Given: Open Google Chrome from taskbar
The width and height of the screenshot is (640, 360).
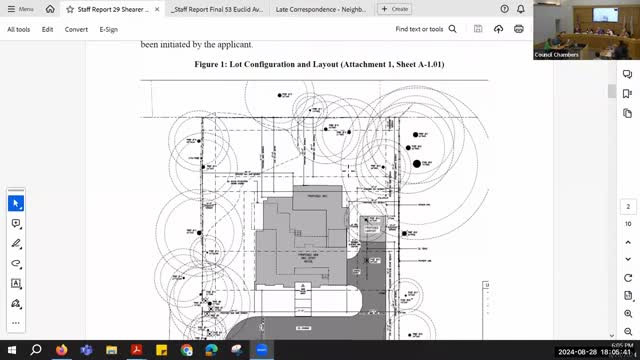Looking at the screenshot, I should coord(187,350).
